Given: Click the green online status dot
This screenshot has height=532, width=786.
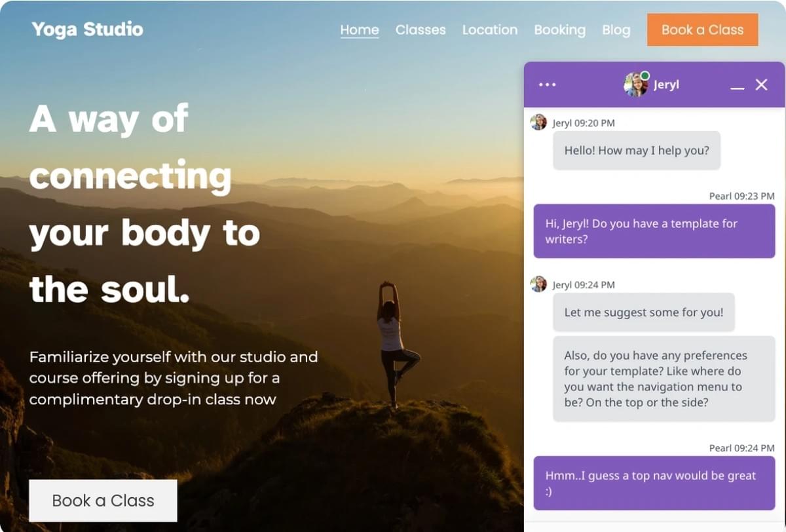Looking at the screenshot, I should coord(645,76).
